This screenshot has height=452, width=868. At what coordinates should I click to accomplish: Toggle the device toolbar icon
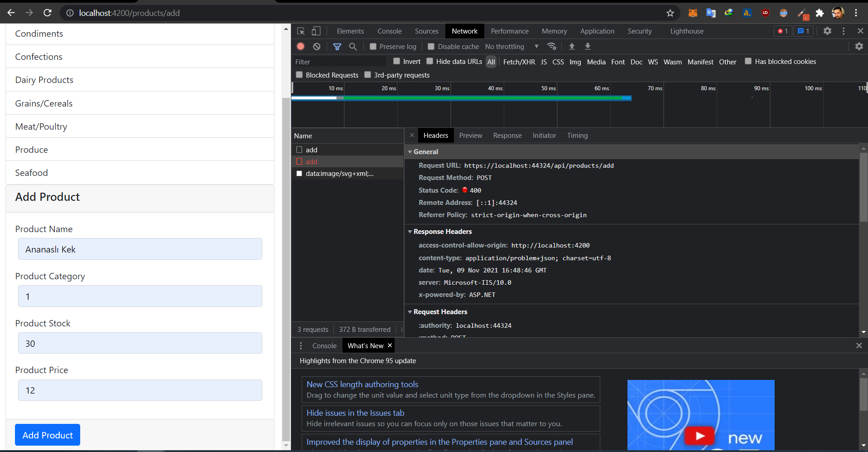tap(316, 31)
